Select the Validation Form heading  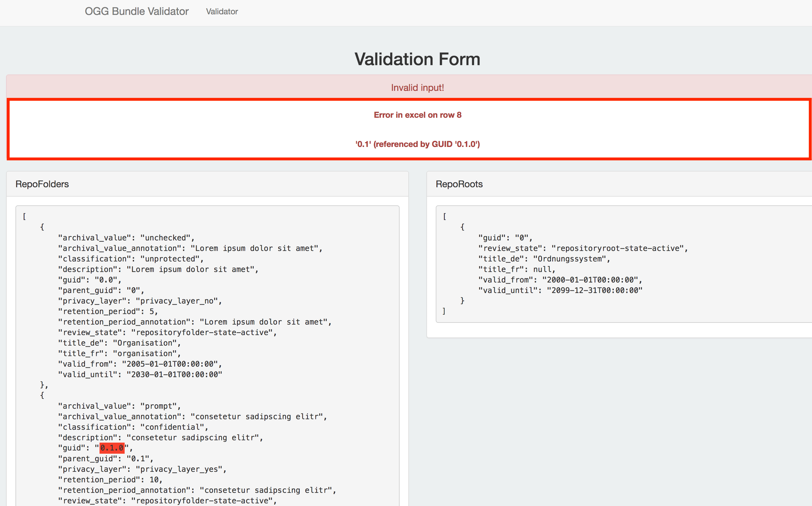[417, 59]
